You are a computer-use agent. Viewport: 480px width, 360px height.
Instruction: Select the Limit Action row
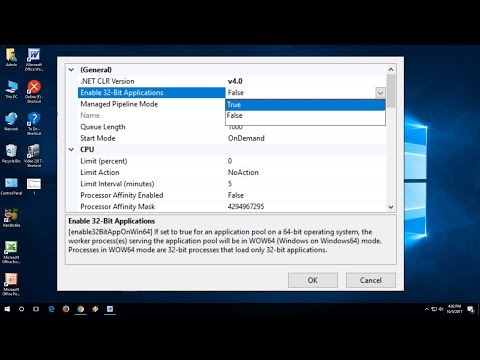232,172
